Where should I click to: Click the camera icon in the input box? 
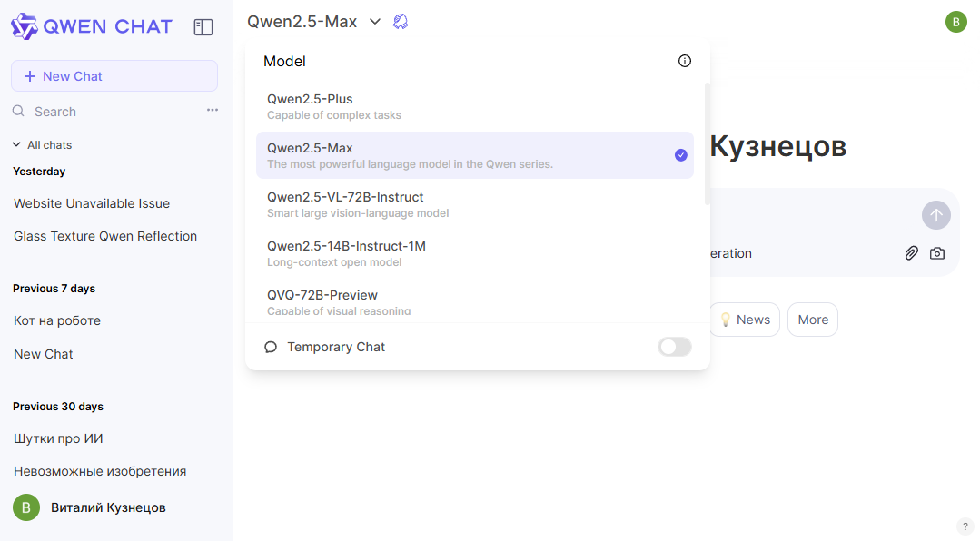coord(937,253)
